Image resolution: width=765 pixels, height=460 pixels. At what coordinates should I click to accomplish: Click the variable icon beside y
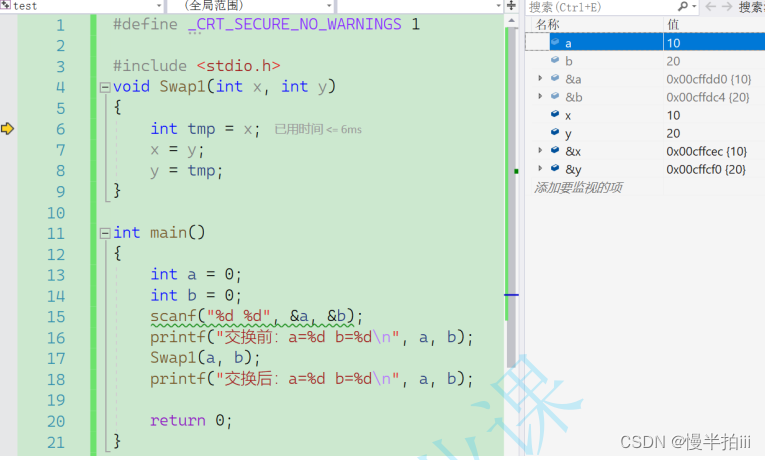[x=555, y=132]
